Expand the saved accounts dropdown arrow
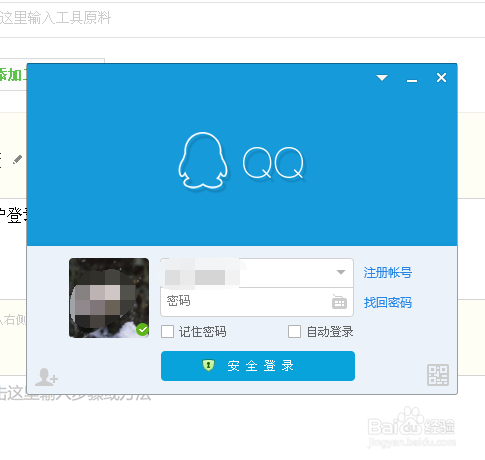 (341, 272)
